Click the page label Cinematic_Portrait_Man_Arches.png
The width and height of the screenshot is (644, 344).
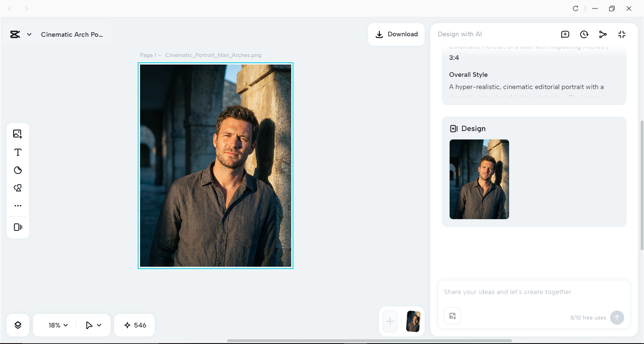coord(213,55)
